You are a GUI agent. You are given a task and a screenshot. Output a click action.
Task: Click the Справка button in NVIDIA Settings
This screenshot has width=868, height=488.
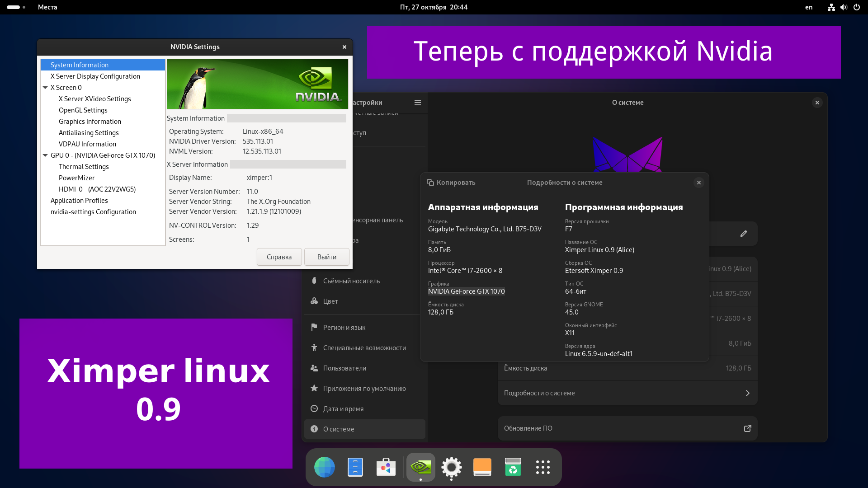(279, 257)
